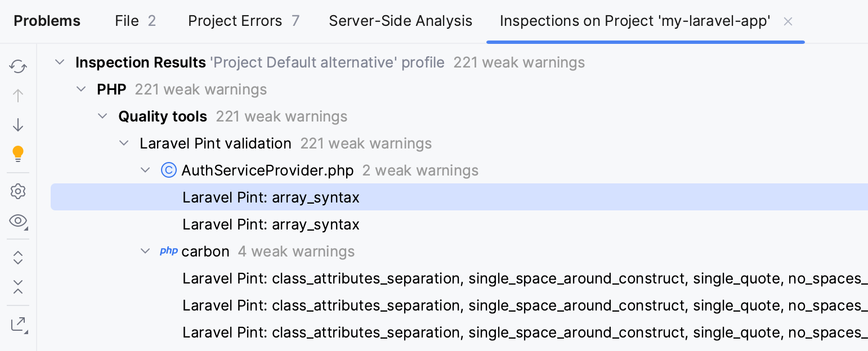Collapse the AuthServiceProvider.php entry
868x351 pixels.
[x=145, y=170]
